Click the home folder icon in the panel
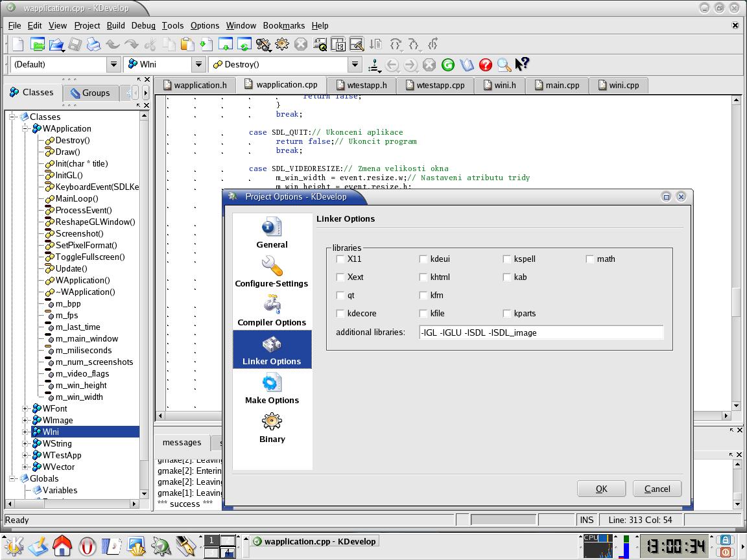 click(x=62, y=546)
